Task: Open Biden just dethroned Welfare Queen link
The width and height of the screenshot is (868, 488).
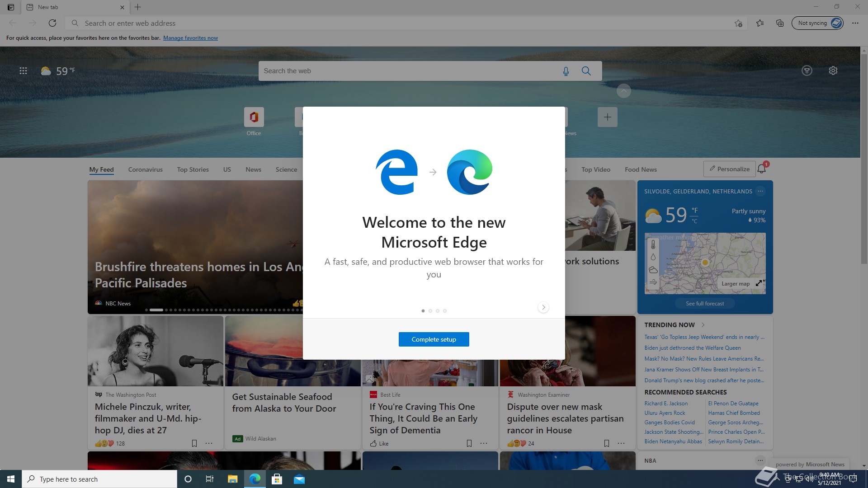Action: [x=693, y=348]
